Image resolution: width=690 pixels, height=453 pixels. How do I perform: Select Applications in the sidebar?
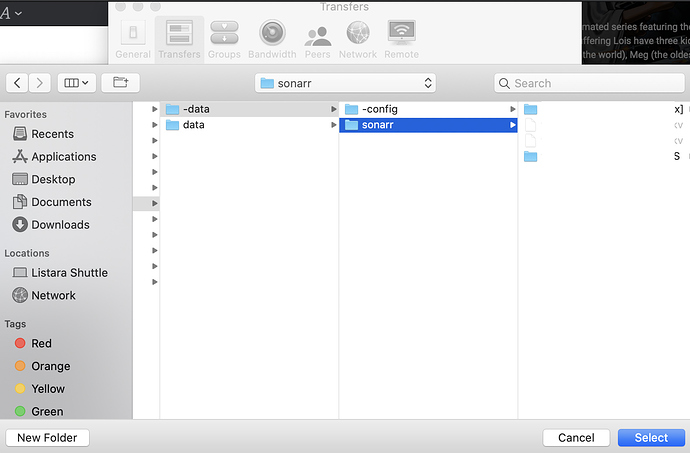click(64, 157)
